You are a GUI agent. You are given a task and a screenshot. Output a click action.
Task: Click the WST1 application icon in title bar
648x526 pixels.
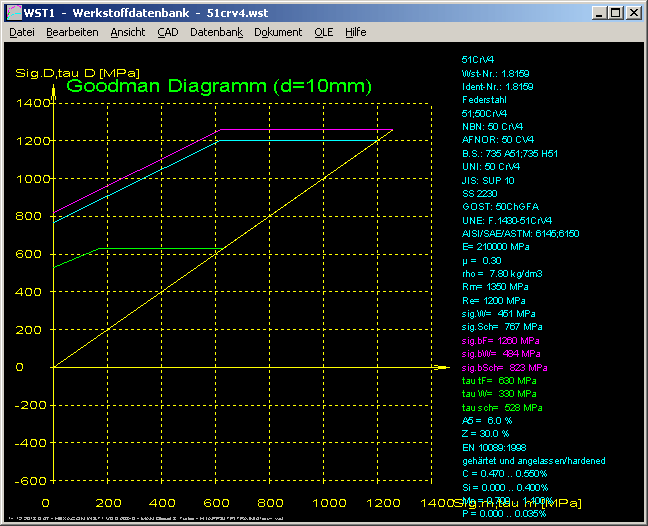click(14, 12)
